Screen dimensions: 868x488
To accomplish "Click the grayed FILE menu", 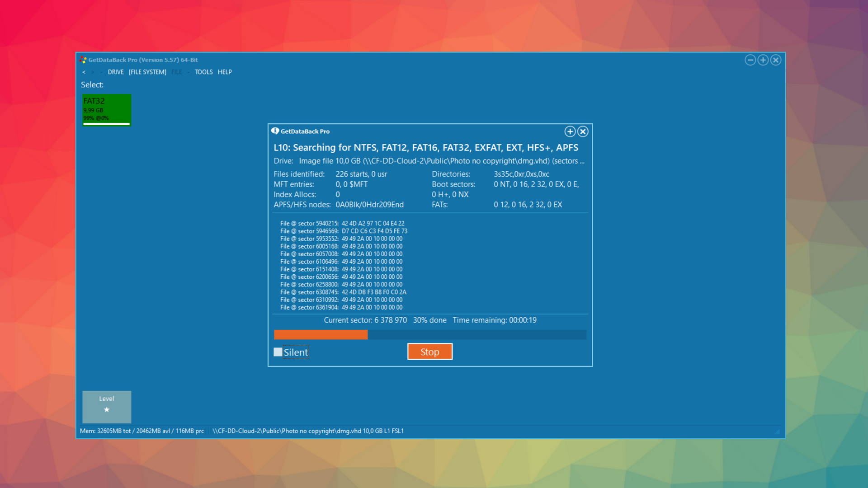I will tap(177, 72).
